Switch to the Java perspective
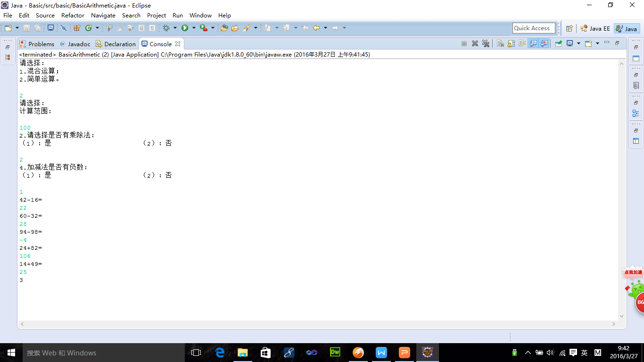The width and height of the screenshot is (644, 362). pos(627,28)
